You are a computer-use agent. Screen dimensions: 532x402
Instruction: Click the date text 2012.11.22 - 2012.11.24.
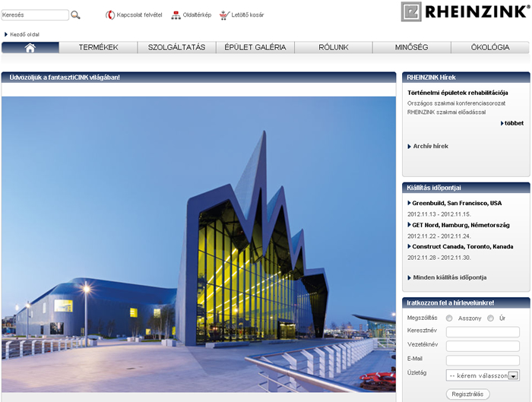(x=439, y=236)
